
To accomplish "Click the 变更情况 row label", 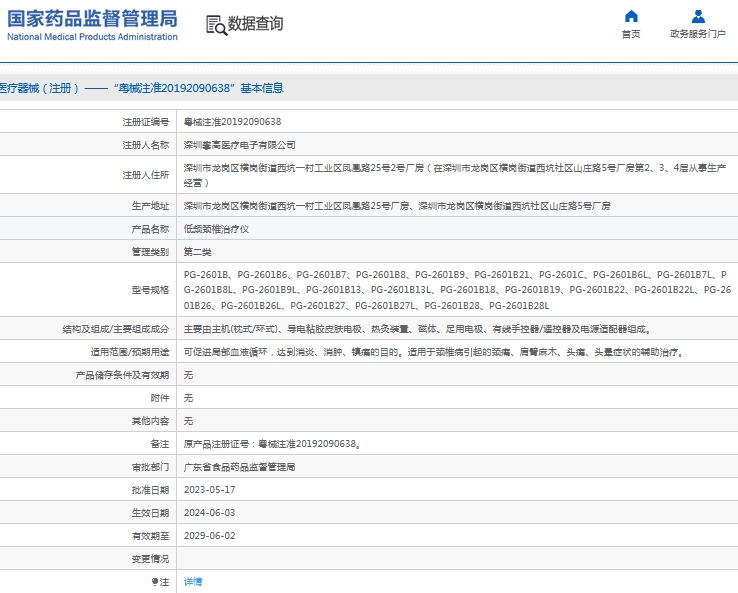I will 150,559.
